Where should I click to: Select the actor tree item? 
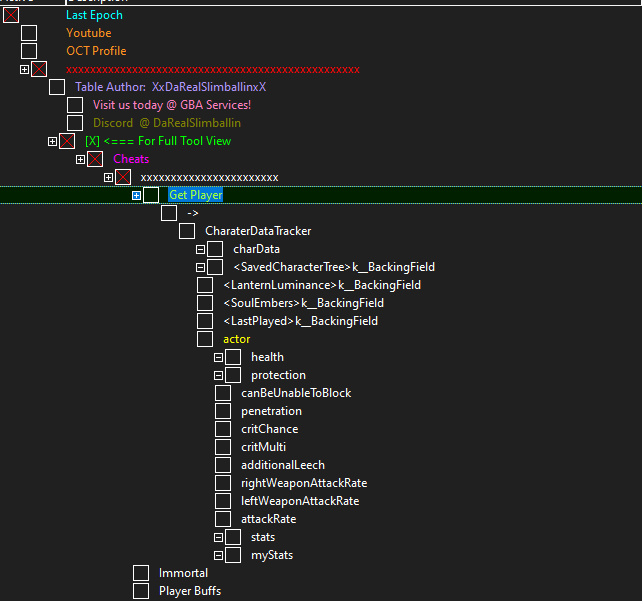click(237, 339)
